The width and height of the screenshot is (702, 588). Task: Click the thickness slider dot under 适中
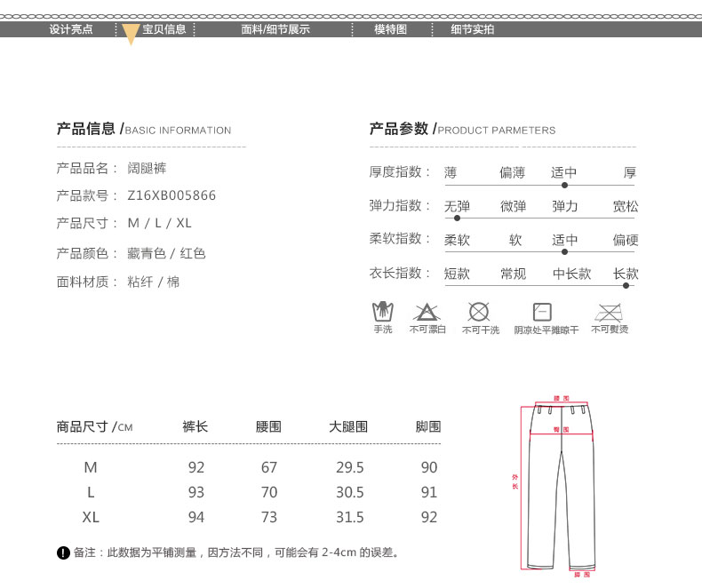564,185
